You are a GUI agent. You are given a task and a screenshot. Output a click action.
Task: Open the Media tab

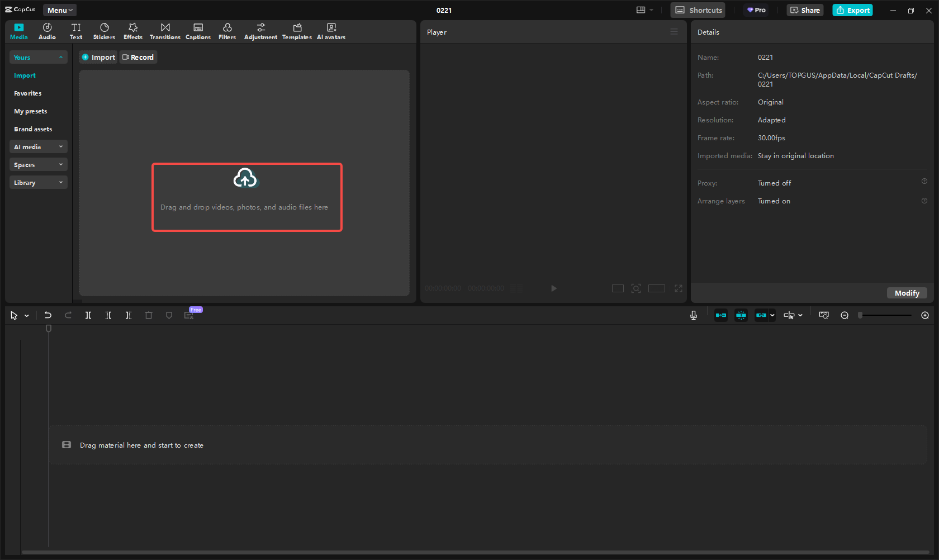click(19, 31)
